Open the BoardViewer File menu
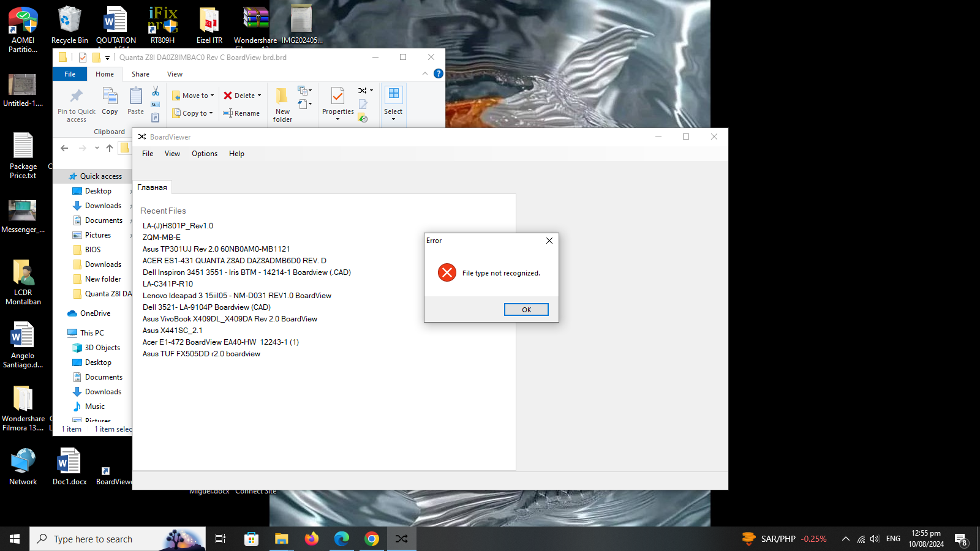This screenshot has width=980, height=551. point(148,154)
